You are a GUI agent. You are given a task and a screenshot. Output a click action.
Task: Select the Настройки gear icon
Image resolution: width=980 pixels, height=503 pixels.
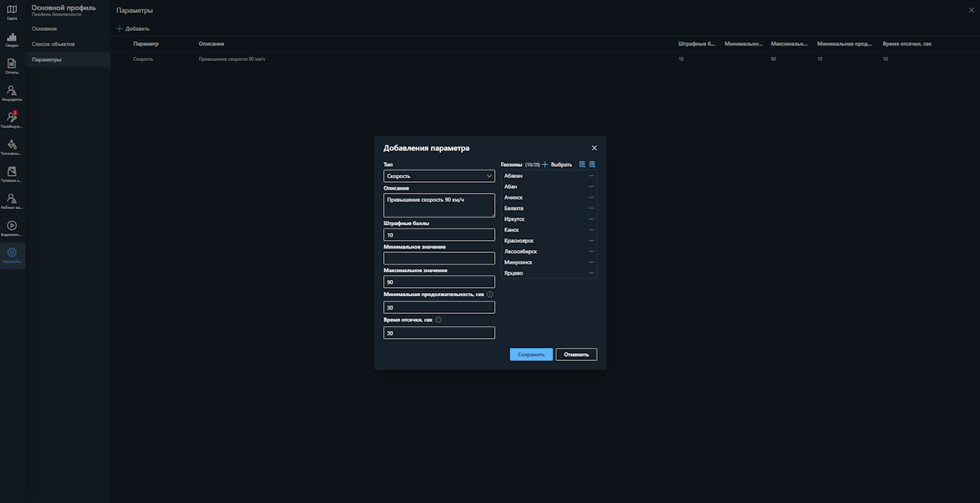12,255
